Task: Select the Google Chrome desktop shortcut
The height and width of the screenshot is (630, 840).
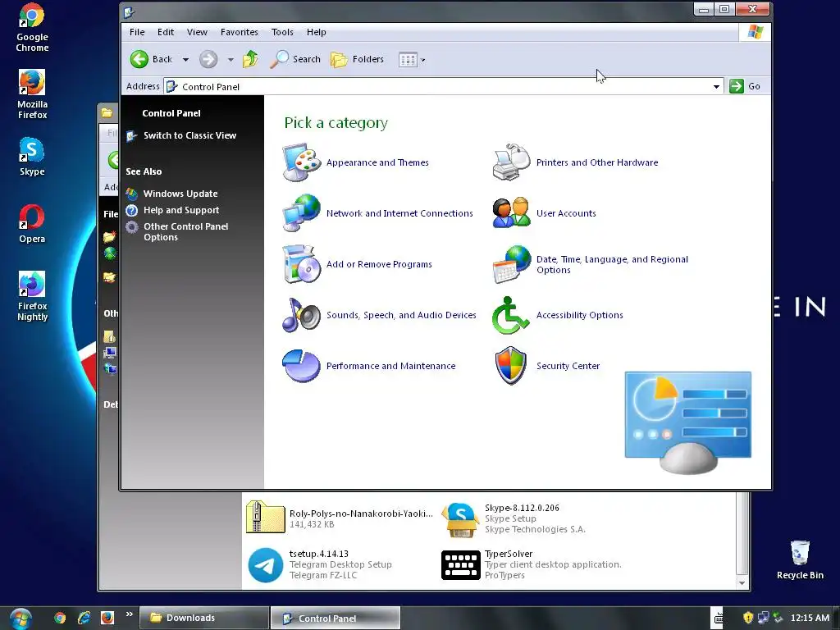Action: (32, 27)
